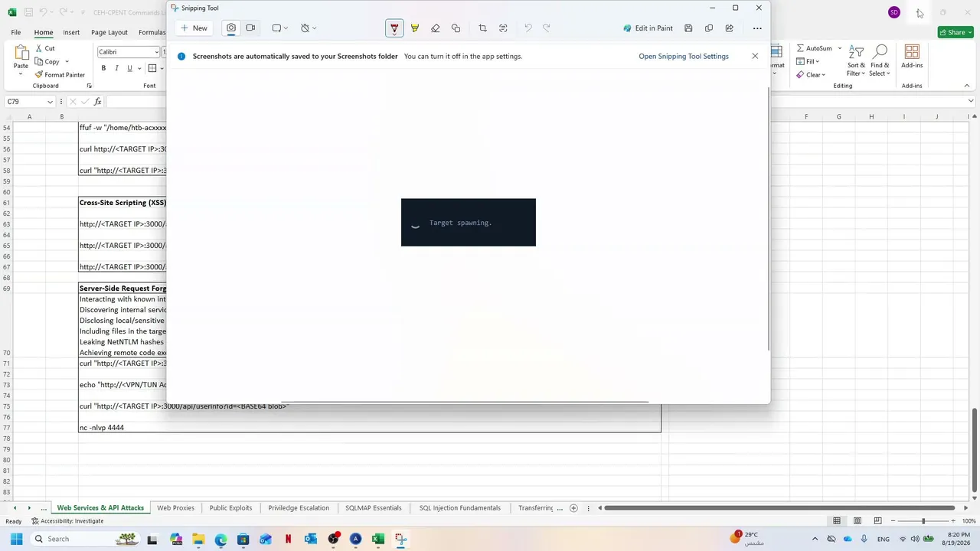Viewport: 980px width, 551px height.
Task: Expand the Name Box dropdown arrow
Action: (x=51, y=102)
